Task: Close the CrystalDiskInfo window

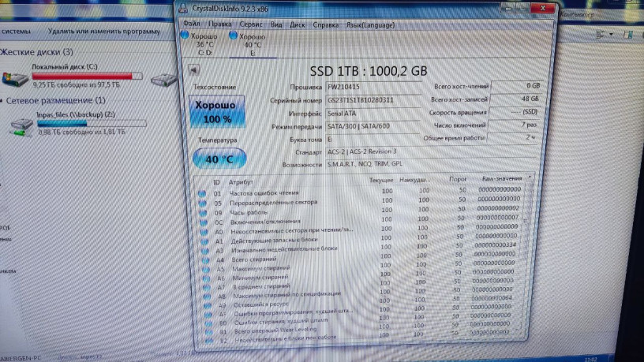Action: click(542, 8)
